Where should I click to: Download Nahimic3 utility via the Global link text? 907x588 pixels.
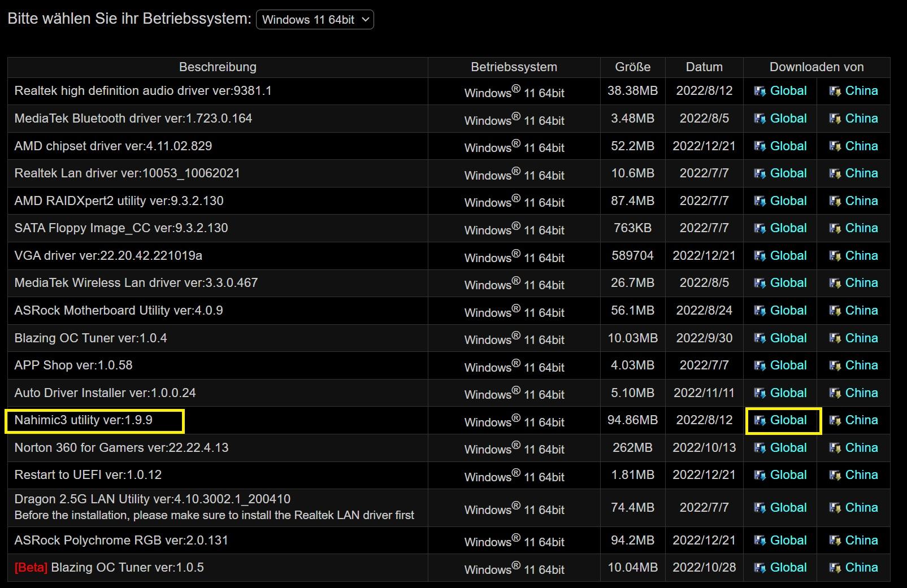[788, 420]
